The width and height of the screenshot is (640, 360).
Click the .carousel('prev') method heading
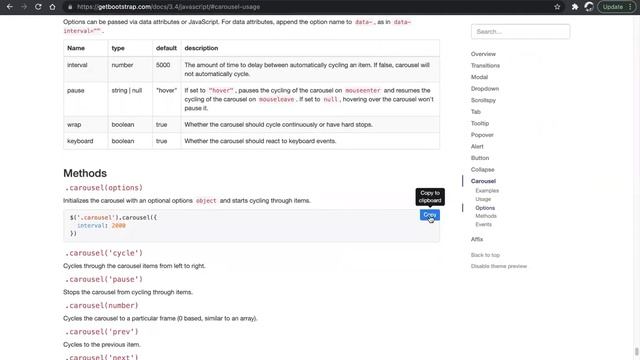tap(102, 331)
